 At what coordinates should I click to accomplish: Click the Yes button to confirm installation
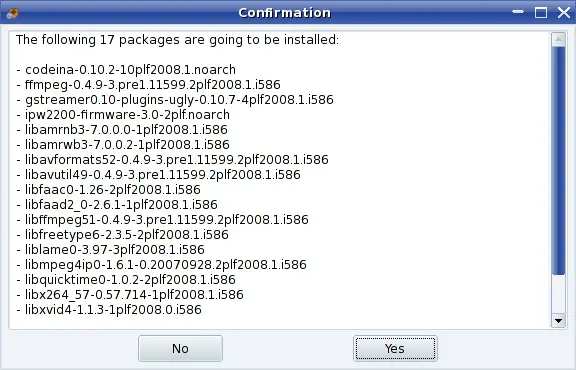point(395,348)
